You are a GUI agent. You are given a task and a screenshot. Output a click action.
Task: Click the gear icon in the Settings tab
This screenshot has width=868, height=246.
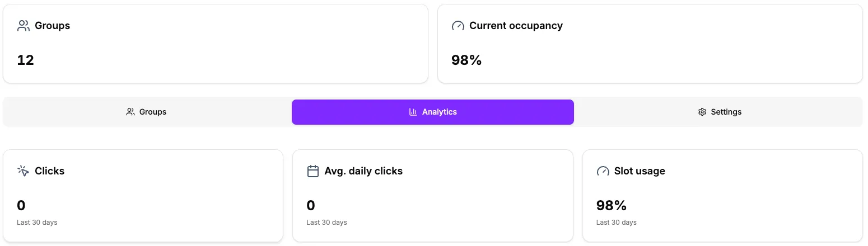click(702, 112)
